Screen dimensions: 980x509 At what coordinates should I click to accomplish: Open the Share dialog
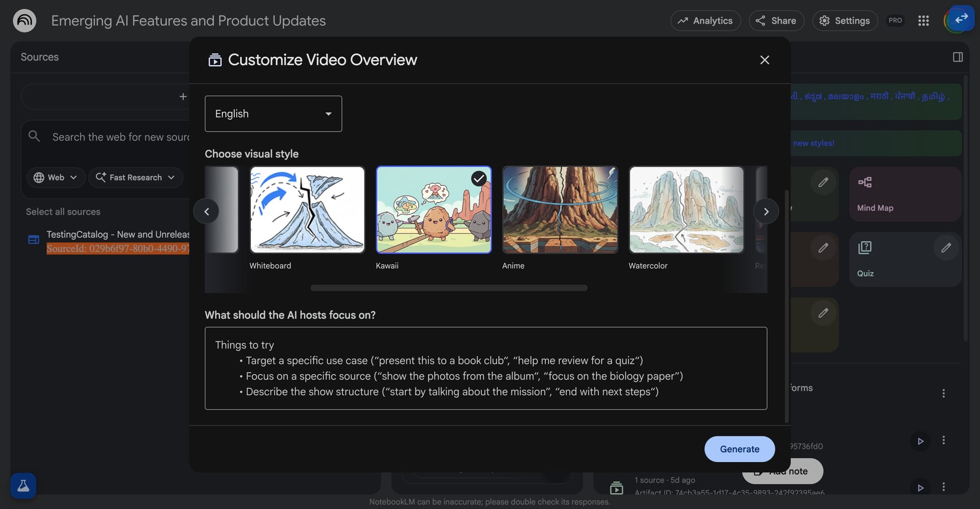(x=776, y=21)
